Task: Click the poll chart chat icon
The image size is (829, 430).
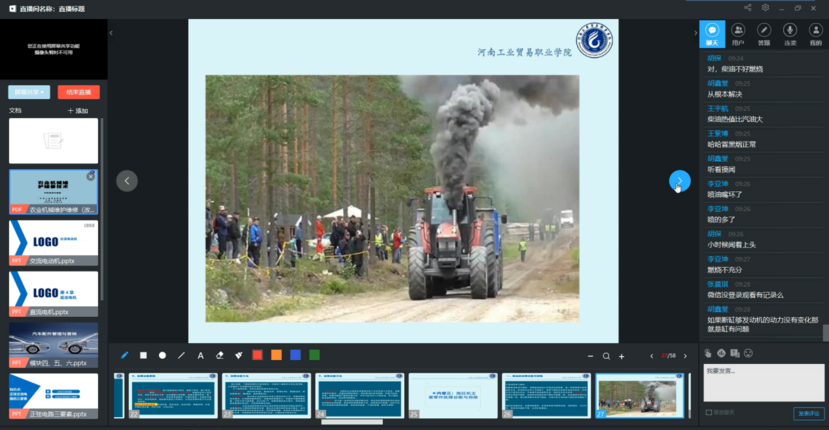Action: 722,353
